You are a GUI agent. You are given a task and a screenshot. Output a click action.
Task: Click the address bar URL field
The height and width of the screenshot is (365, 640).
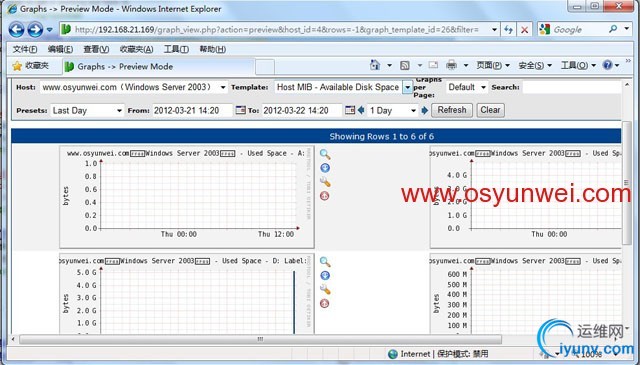point(276,29)
